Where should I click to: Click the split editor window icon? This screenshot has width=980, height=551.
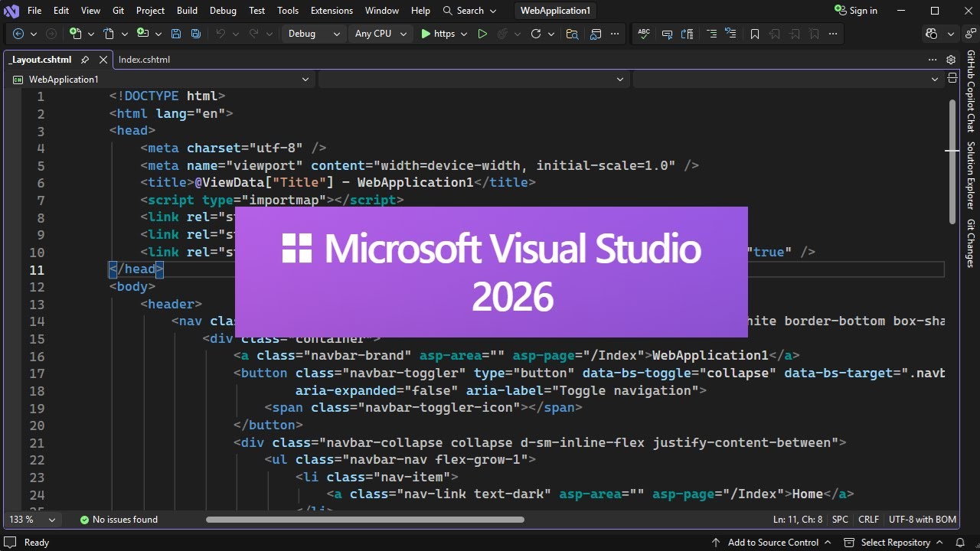coord(952,78)
